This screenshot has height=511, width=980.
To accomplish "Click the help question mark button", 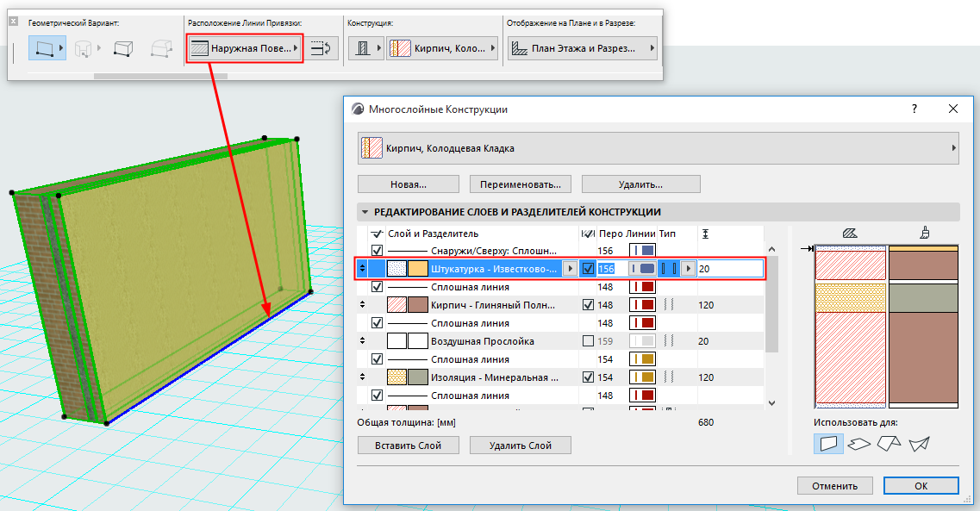I will [x=914, y=109].
